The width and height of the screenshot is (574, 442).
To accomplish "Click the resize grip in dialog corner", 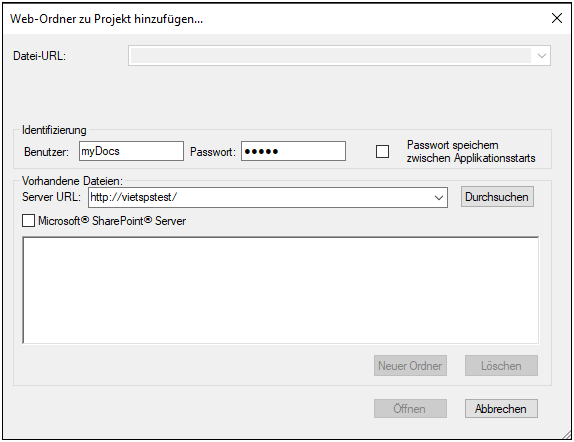I will (566, 434).
